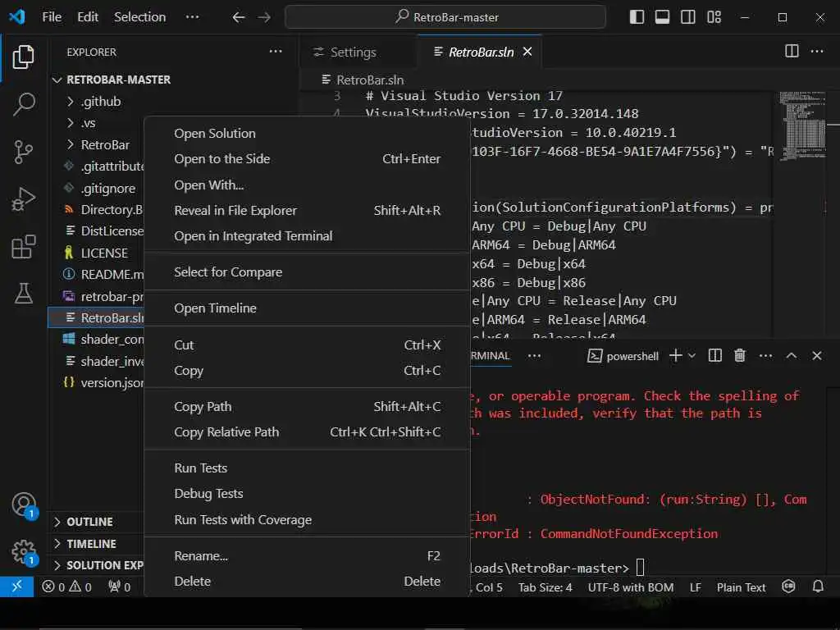The width and height of the screenshot is (840, 630).
Task: Open the Testing flask icon view
Action: tap(24, 291)
